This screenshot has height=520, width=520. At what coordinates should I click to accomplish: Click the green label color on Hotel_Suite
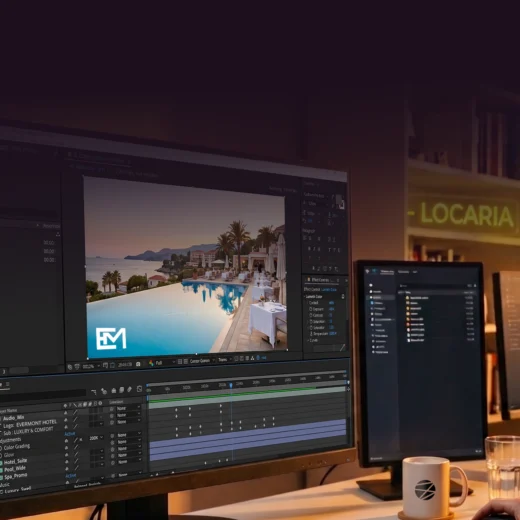tap(1, 463)
